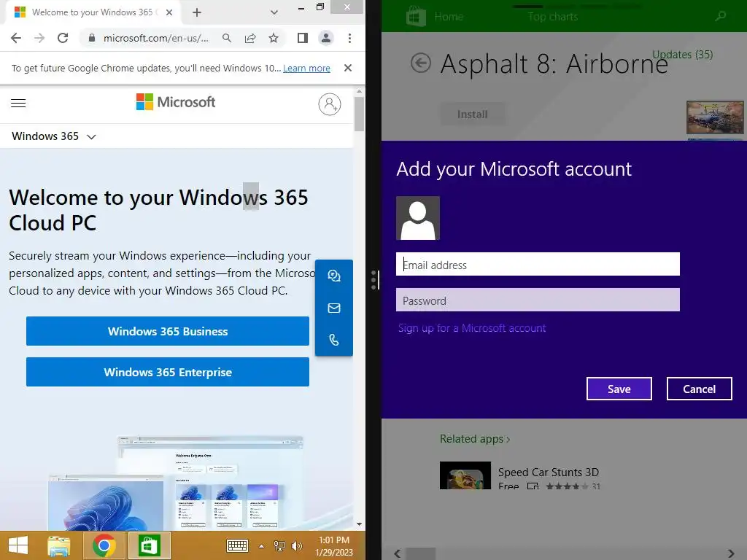This screenshot has width=747, height=560.
Task: Open Sign up for a Microsoft account link
Action: tap(472, 328)
